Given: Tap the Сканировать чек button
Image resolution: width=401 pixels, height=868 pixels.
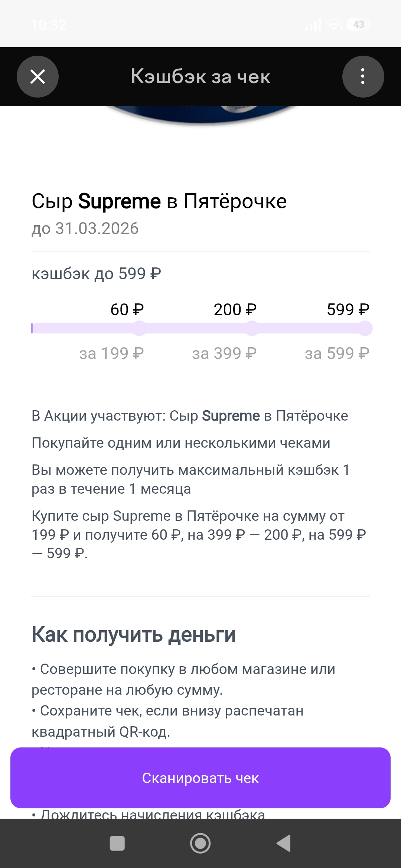Looking at the screenshot, I should click(x=200, y=778).
